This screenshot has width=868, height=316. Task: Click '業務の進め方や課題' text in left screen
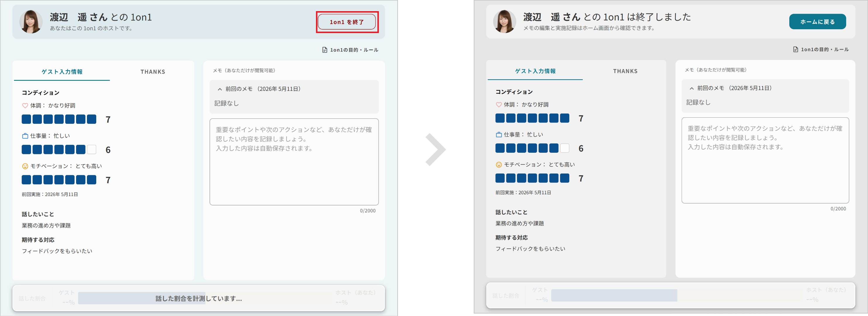point(46,225)
